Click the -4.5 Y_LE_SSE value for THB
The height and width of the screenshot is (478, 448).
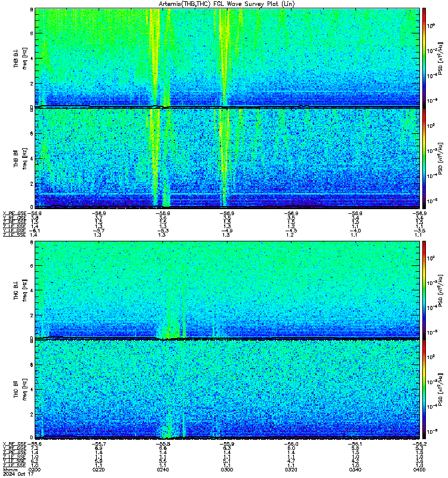pos(291,231)
